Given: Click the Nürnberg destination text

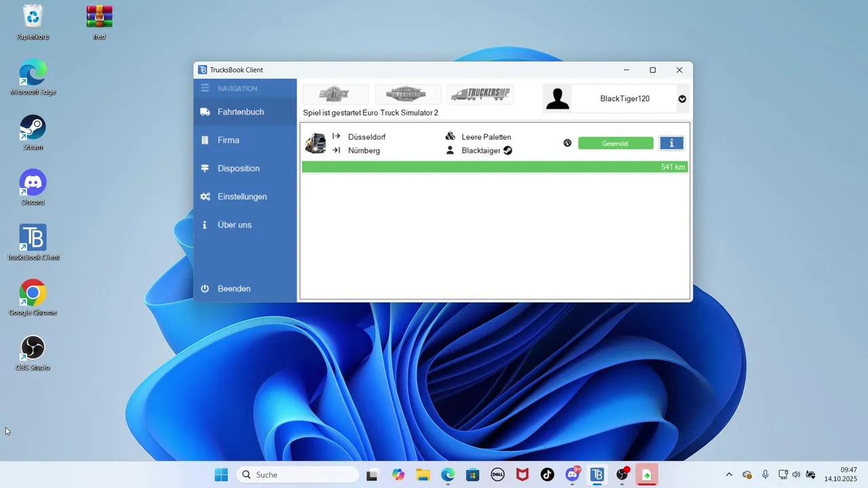Looking at the screenshot, I should (364, 150).
